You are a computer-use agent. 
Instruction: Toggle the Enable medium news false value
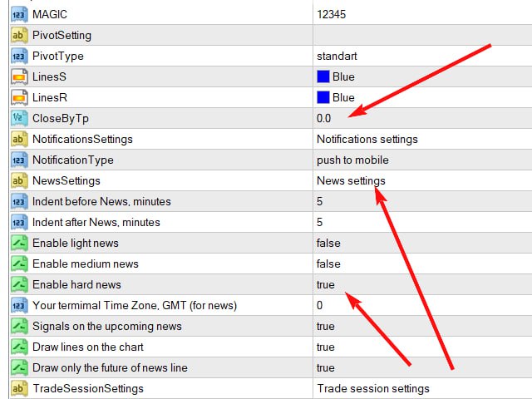328,264
